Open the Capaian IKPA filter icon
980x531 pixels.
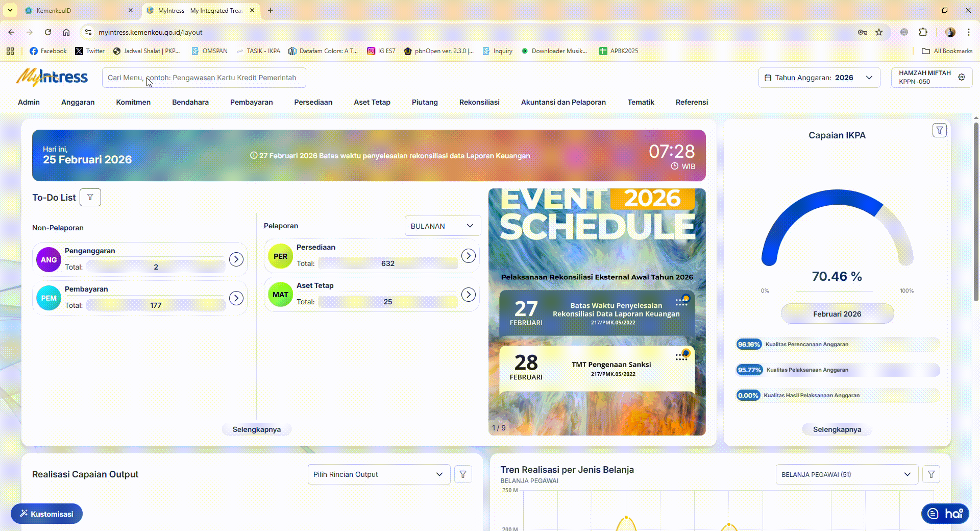tap(939, 131)
